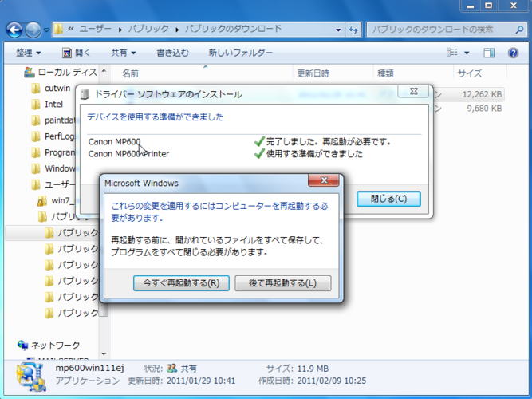
Task: Click the change view icon
Action: [452, 53]
